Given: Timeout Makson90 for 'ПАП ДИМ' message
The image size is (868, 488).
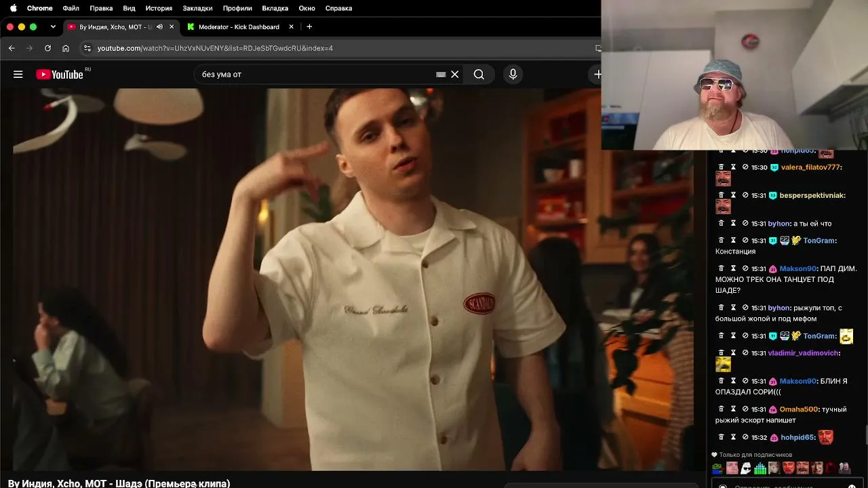Looking at the screenshot, I should point(733,268).
